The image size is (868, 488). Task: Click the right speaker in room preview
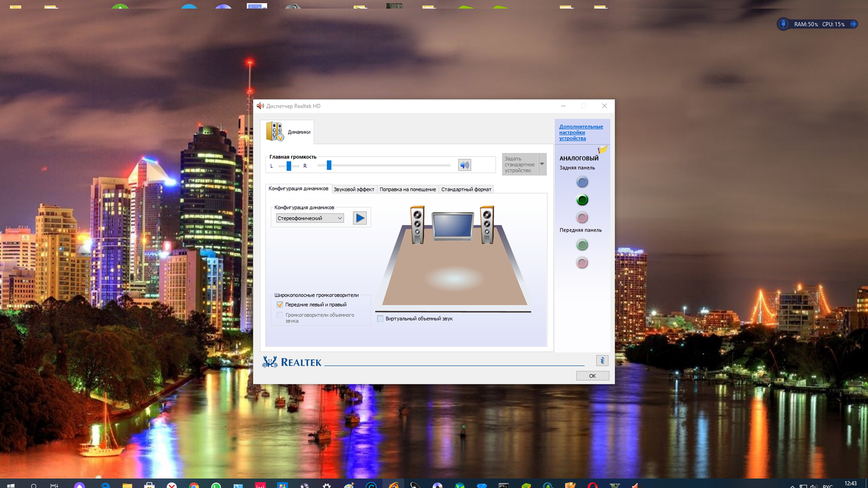click(x=487, y=224)
